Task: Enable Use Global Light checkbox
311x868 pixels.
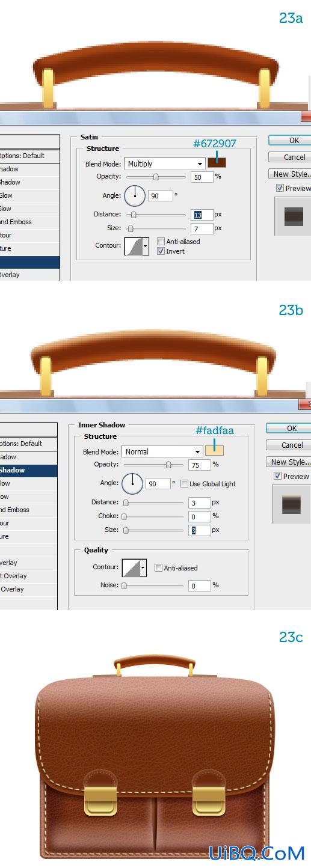Action: [184, 484]
